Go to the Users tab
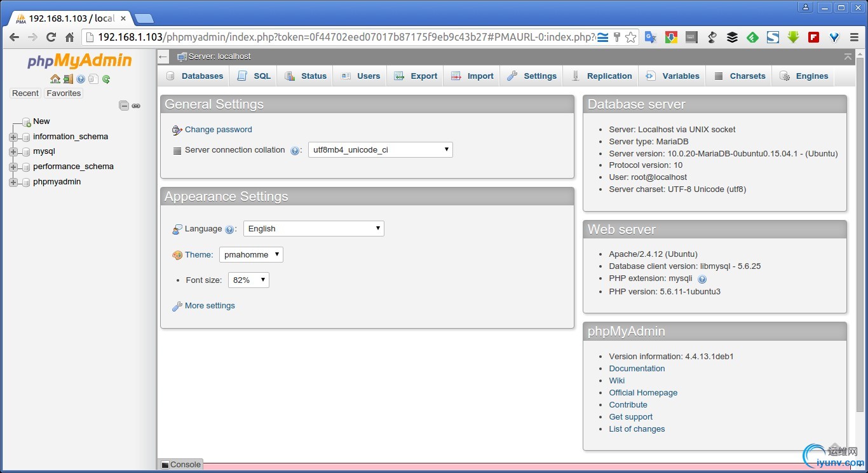Image resolution: width=868 pixels, height=473 pixels. tap(360, 76)
